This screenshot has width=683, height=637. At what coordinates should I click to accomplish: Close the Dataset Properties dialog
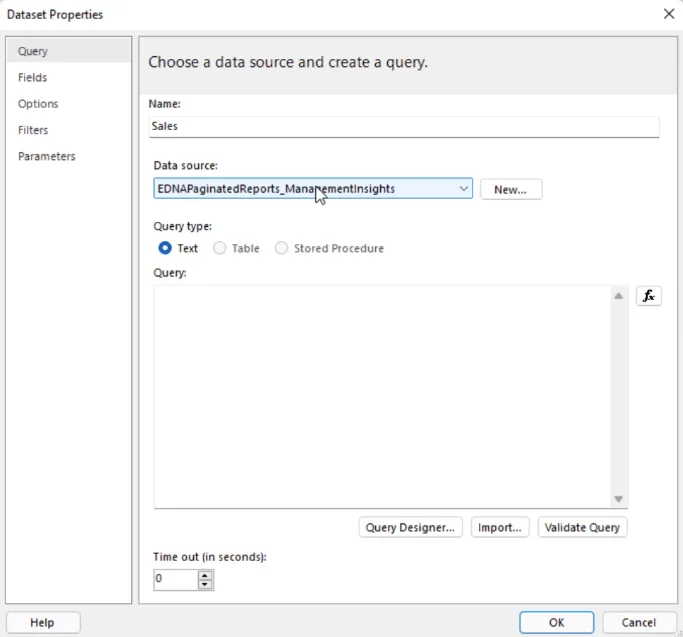(669, 14)
